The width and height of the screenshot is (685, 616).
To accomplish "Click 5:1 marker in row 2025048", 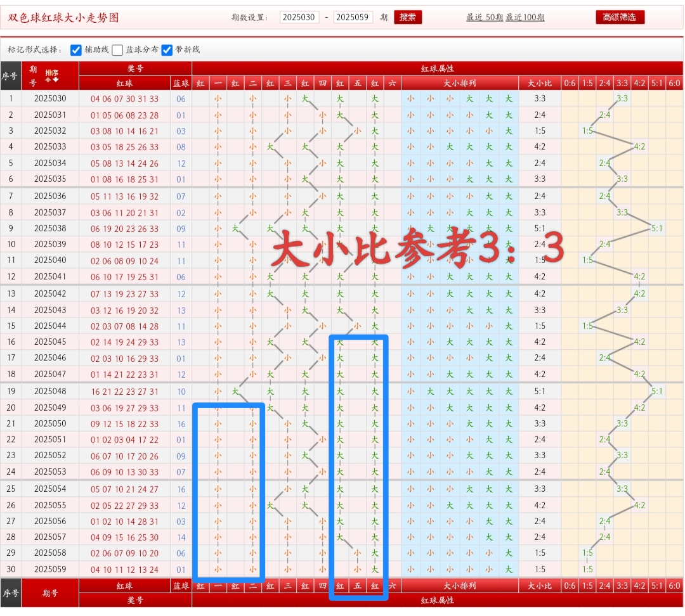I will coord(656,391).
